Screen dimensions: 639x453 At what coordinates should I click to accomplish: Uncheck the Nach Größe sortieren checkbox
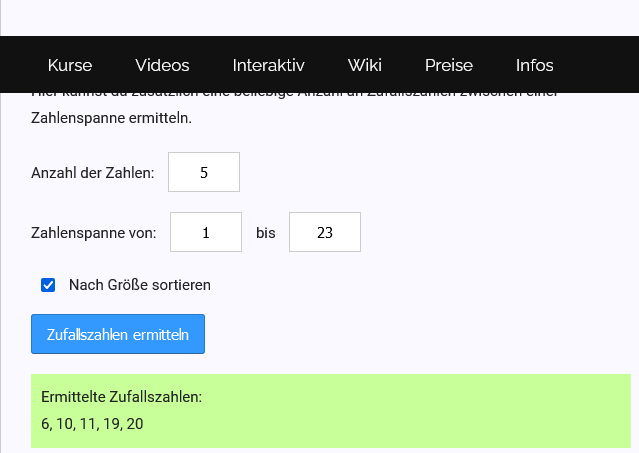pos(48,285)
